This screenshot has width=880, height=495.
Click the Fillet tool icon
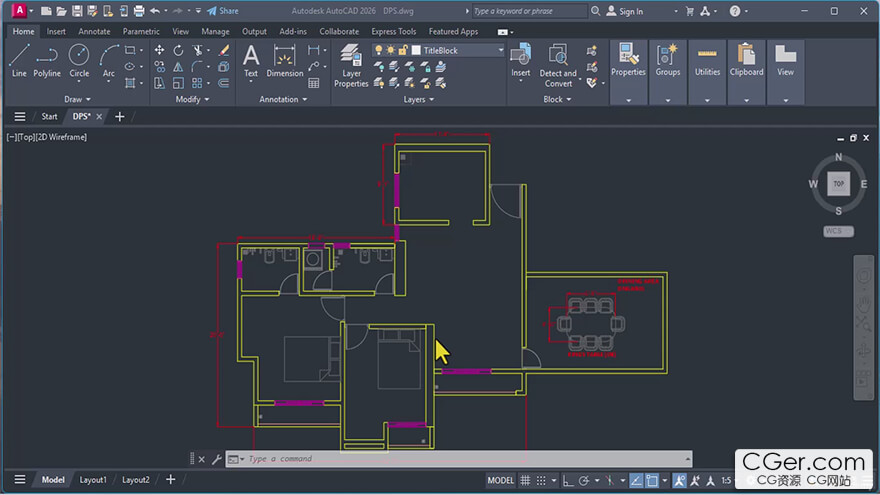click(197, 67)
